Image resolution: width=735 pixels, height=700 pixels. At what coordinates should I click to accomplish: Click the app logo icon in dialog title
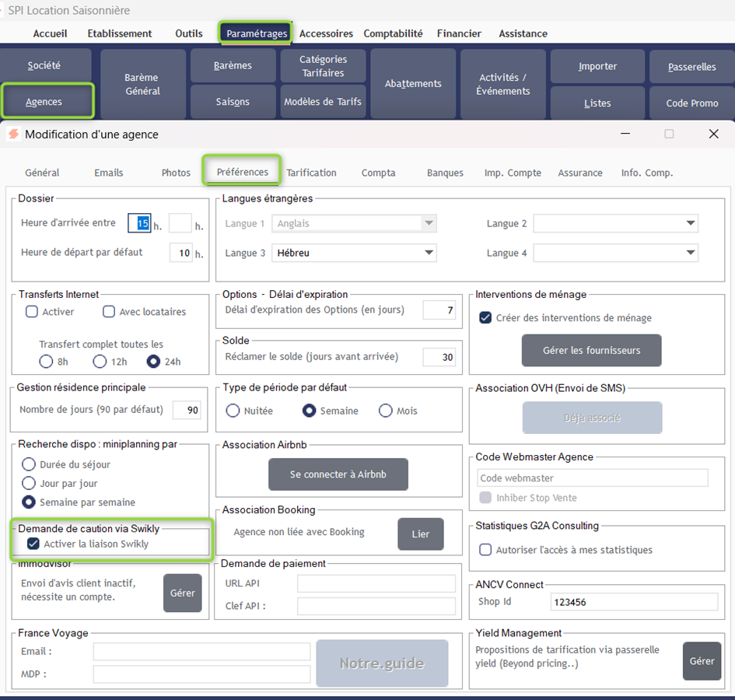click(13, 134)
